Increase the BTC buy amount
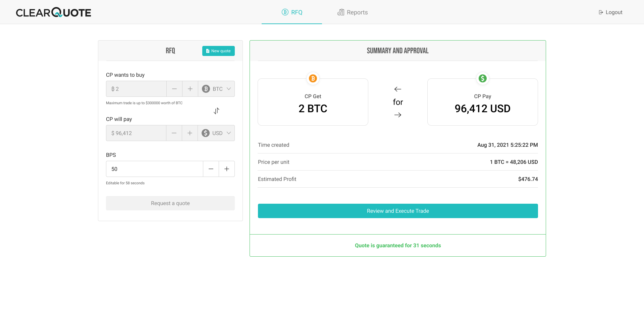 click(x=190, y=89)
